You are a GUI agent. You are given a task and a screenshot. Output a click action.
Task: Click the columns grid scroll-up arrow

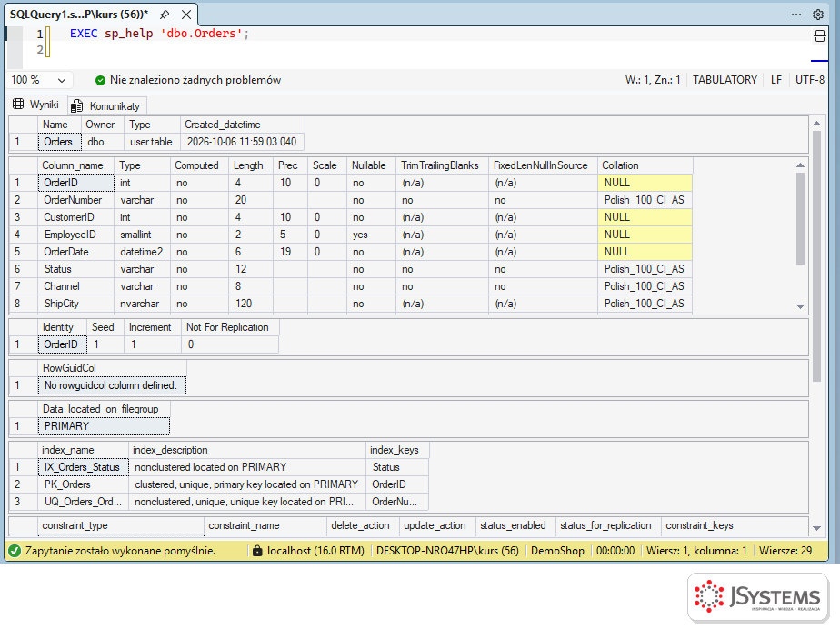[800, 165]
